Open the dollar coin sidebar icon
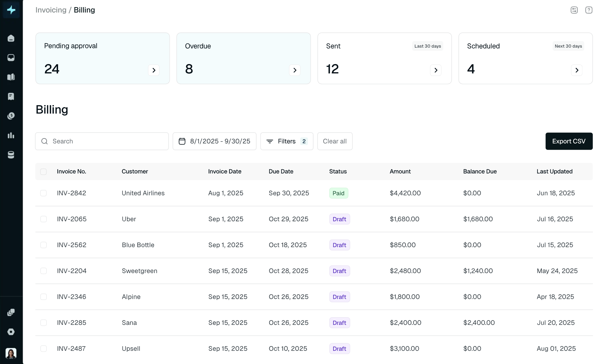Image resolution: width=601 pixels, height=364 pixels. (11, 116)
